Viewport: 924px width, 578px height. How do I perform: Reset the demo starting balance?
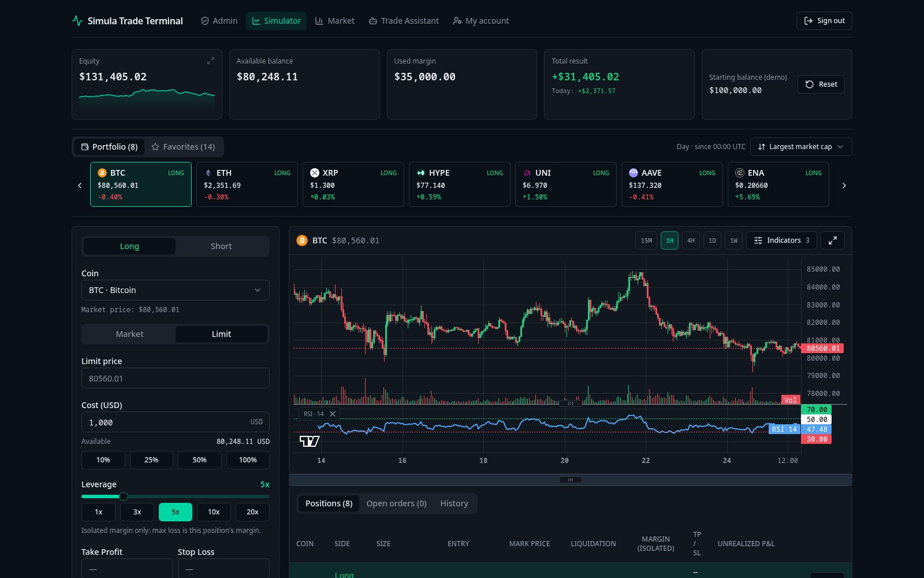click(x=821, y=84)
